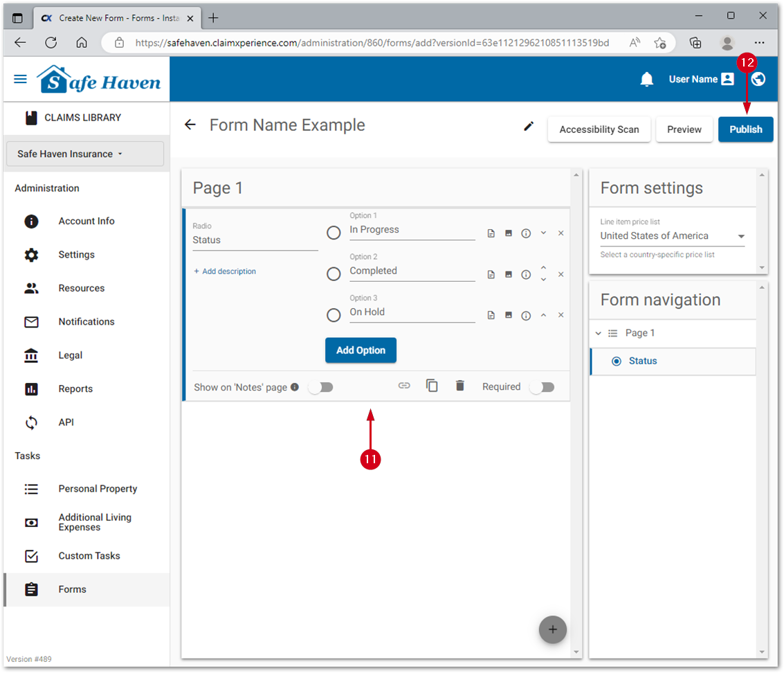Click the notifications bell icon
The height and width of the screenshot is (673, 784).
(647, 80)
